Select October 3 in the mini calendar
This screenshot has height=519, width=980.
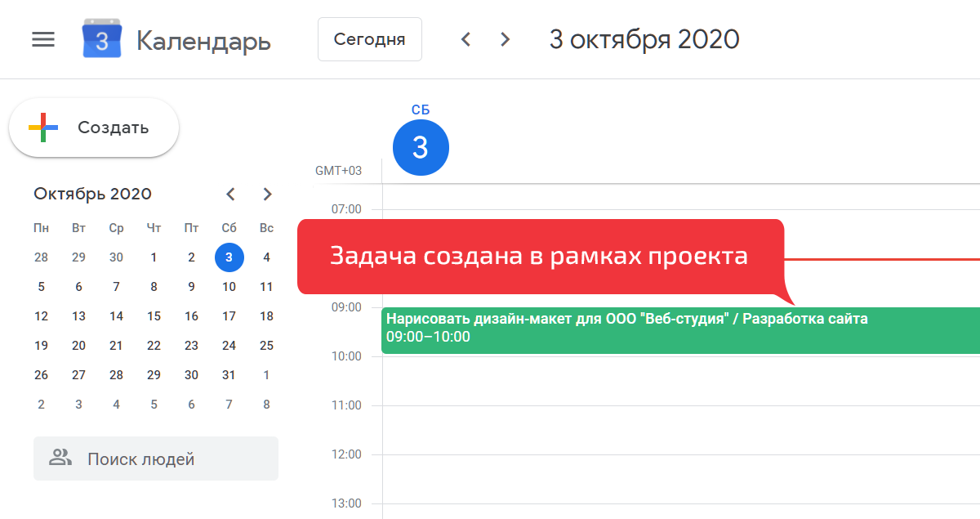tap(229, 257)
